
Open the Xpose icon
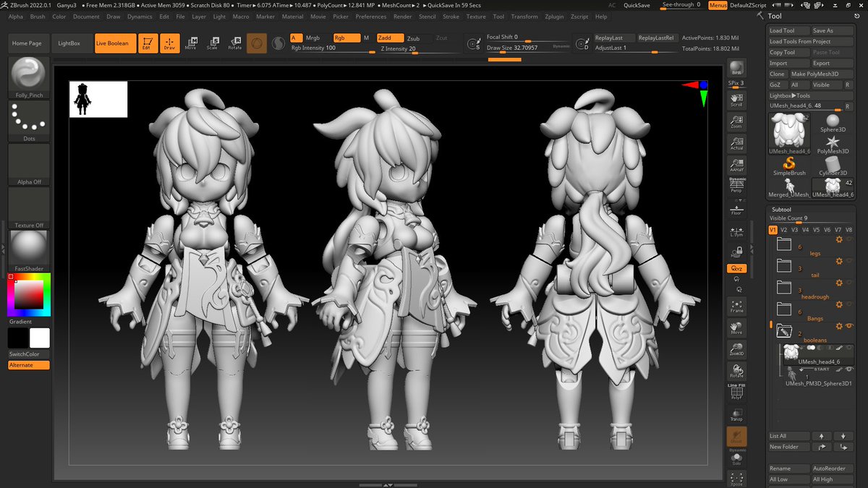click(736, 479)
